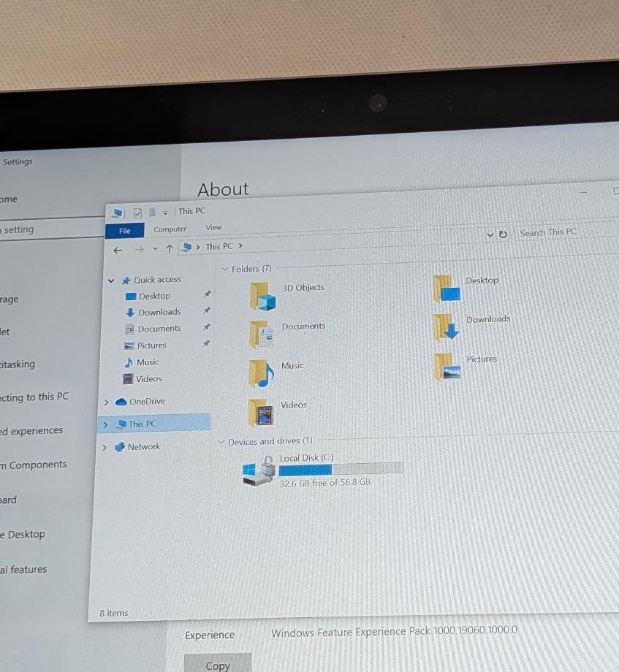
Task: Go up one level with up arrow
Action: (x=170, y=248)
